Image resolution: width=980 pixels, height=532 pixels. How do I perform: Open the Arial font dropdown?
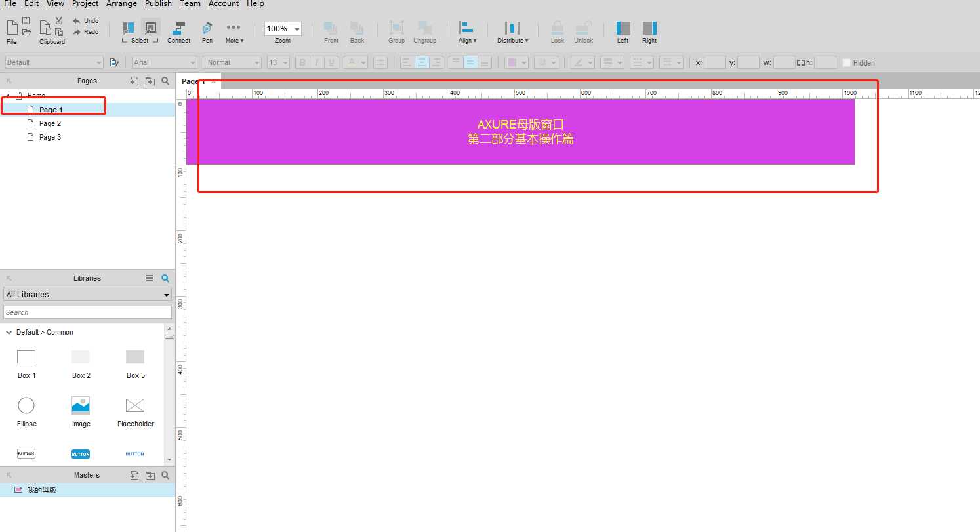click(165, 62)
